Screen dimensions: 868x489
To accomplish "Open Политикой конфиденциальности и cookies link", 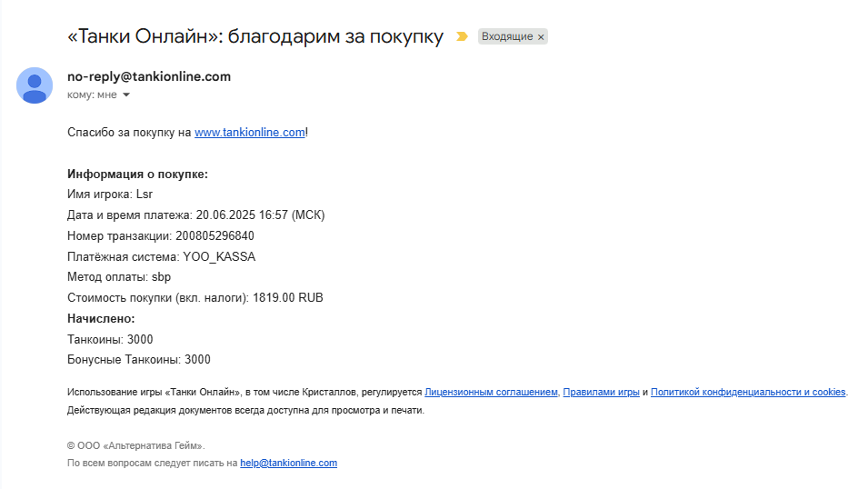I will click(x=748, y=392).
